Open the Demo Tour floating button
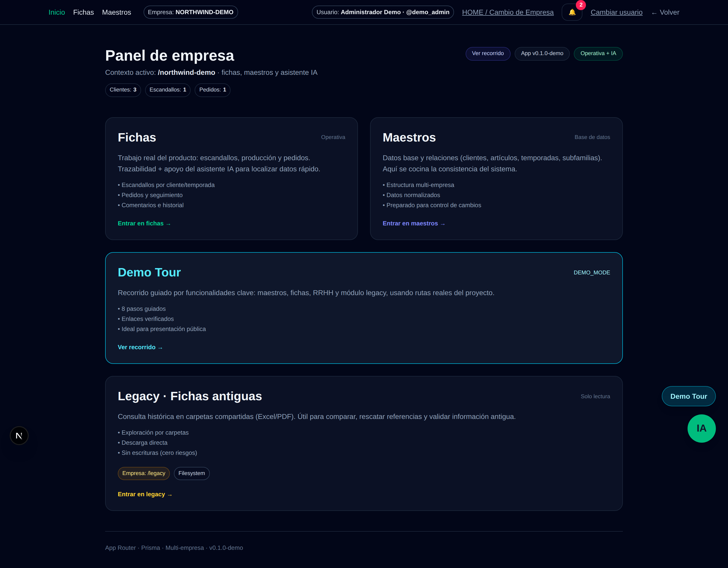This screenshot has width=728, height=568. pyautogui.click(x=689, y=396)
